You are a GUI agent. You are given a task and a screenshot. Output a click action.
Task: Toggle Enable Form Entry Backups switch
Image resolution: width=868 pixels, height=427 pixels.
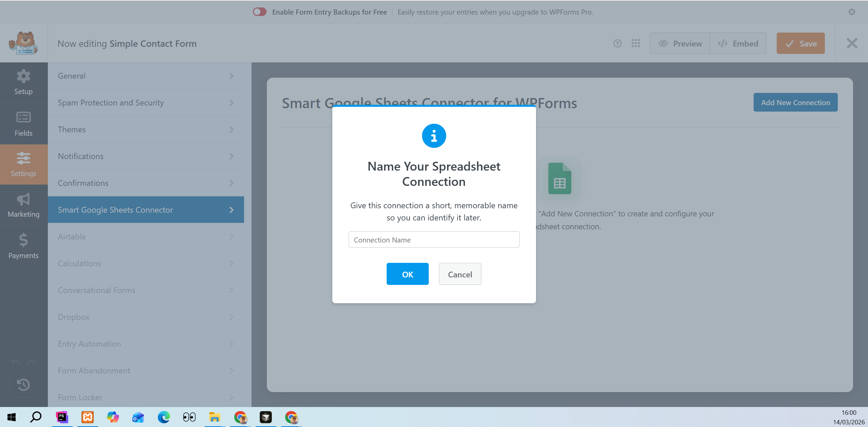click(x=260, y=12)
